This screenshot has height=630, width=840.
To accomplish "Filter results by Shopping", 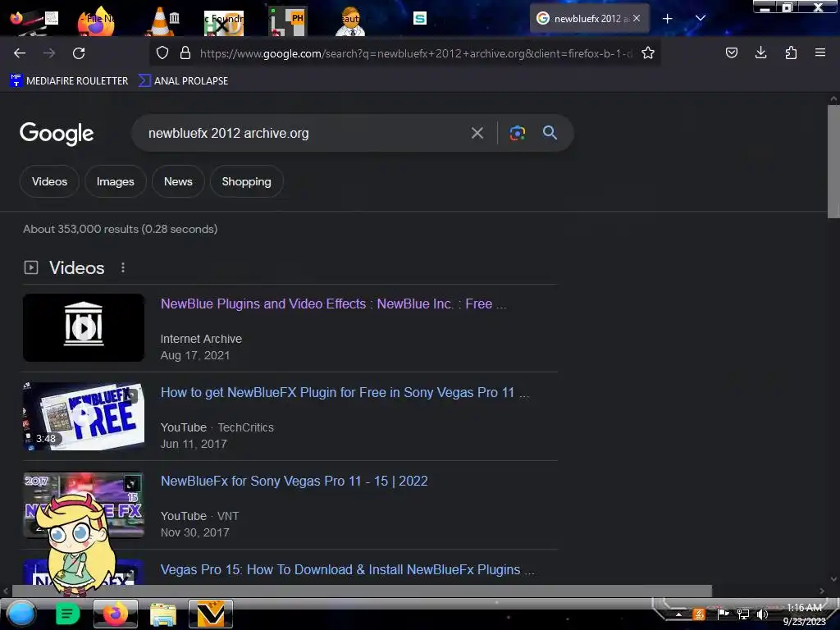I will [x=246, y=181].
